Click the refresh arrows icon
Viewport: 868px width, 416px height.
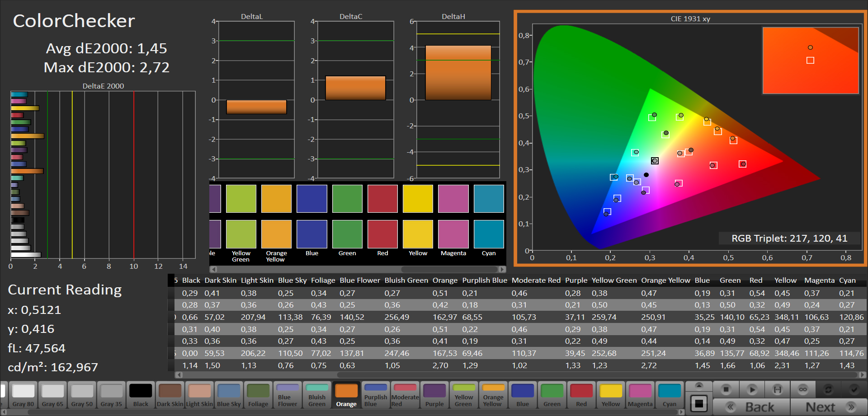coord(829,389)
